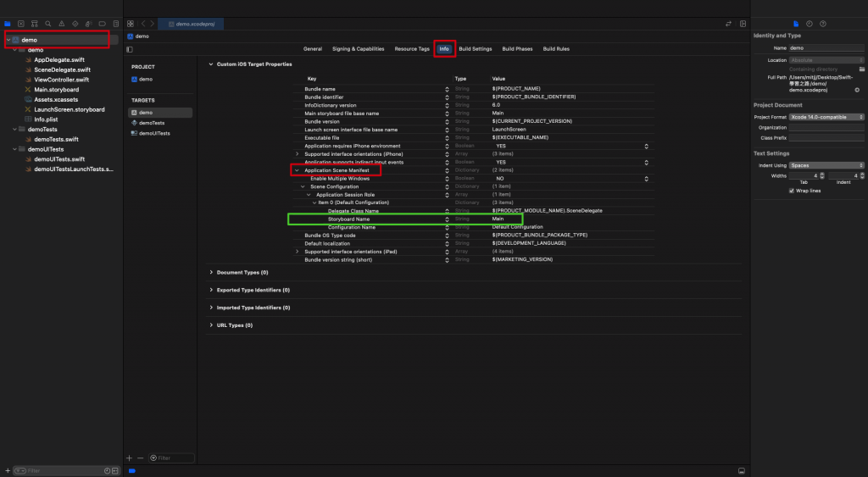Open the Report navigator icon
Viewport: 868px width, 477px height.
click(115, 24)
